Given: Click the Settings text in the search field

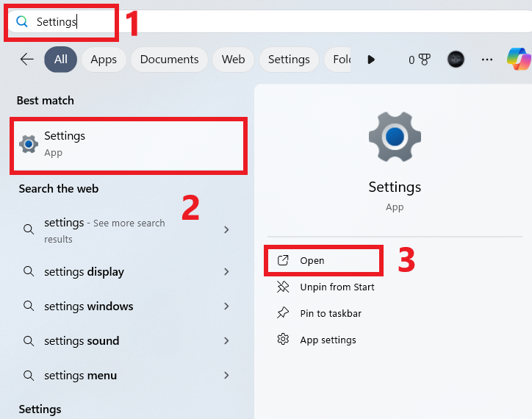Looking at the screenshot, I should (57, 22).
